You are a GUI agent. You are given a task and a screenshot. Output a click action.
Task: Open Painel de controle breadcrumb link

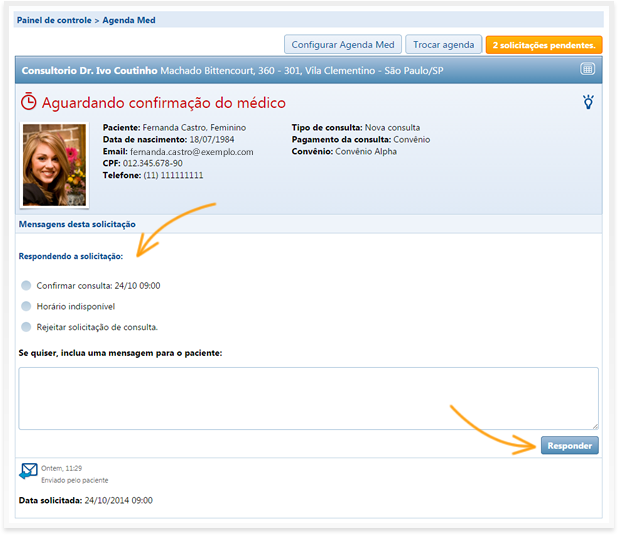click(x=54, y=20)
